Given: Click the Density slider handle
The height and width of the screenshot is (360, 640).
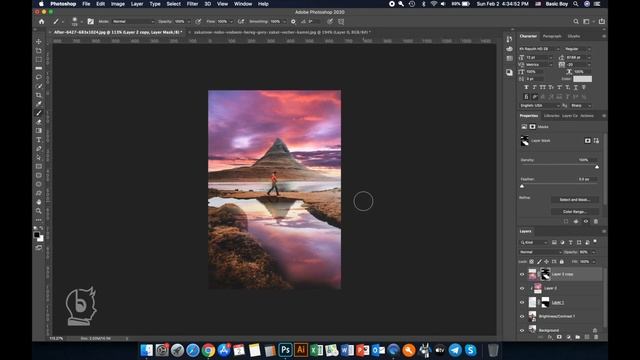Looking at the screenshot, I should coord(597,167).
